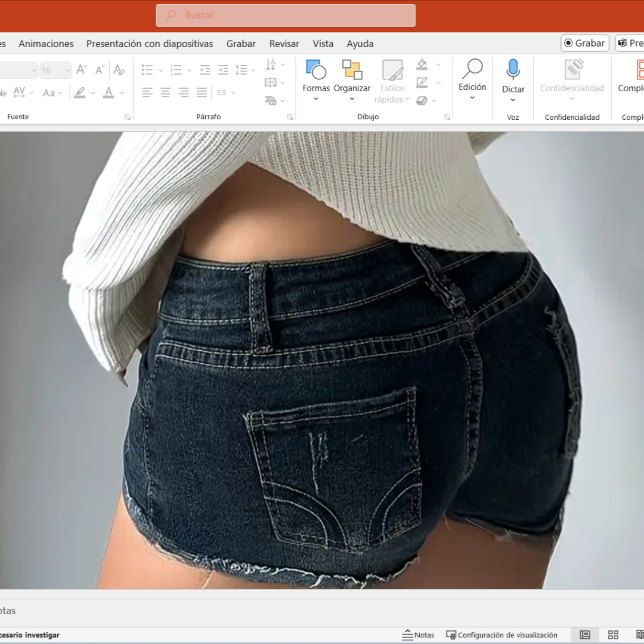Open the Formas shapes gallery
Screen dimensions: 644x644
[316, 80]
